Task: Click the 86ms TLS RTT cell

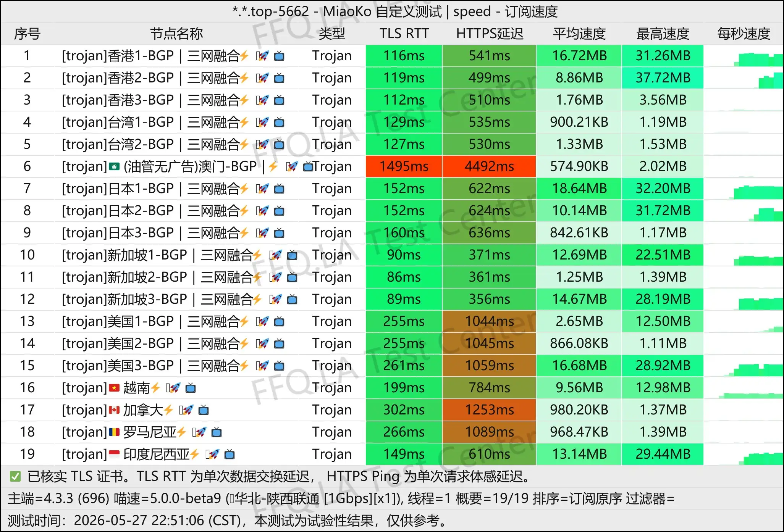Action: [404, 277]
